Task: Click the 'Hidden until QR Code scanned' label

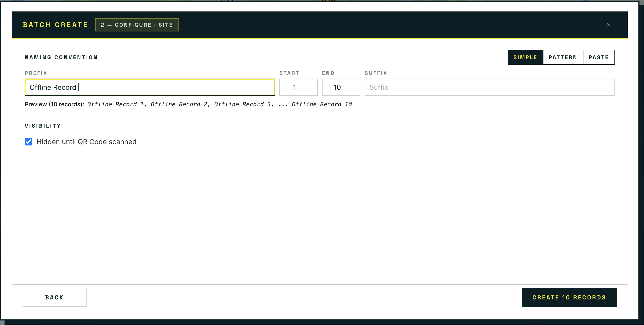Action: (x=86, y=142)
